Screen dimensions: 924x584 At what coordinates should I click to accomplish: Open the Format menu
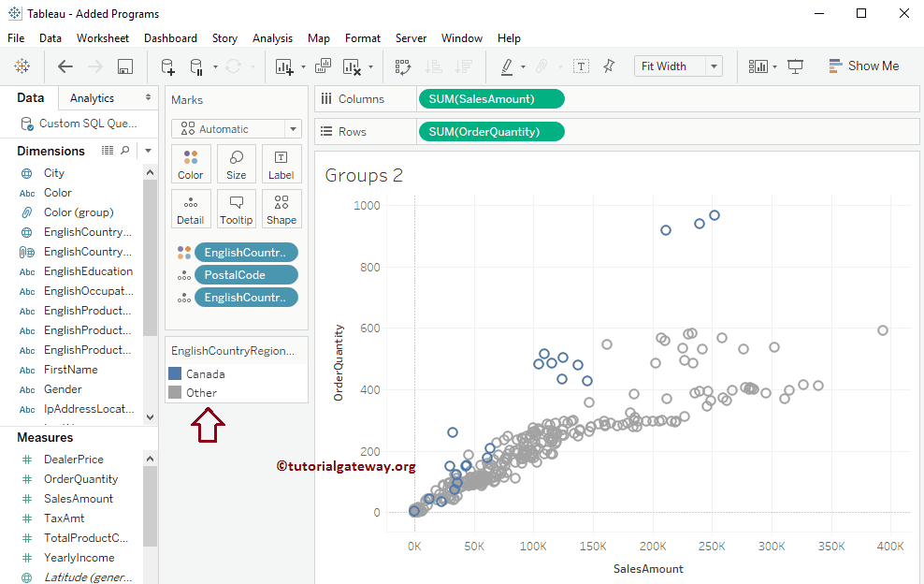click(x=363, y=38)
